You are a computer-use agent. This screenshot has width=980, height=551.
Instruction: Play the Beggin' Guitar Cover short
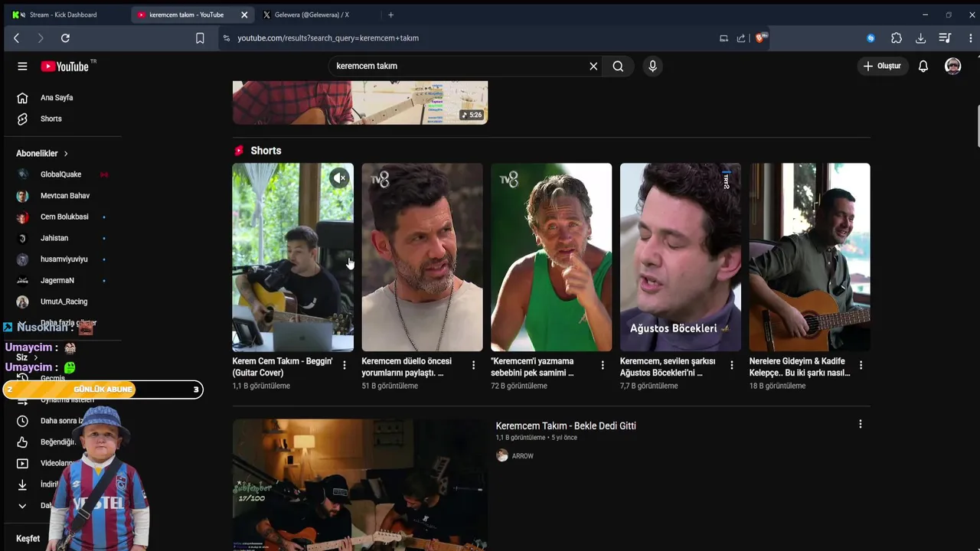coord(293,257)
